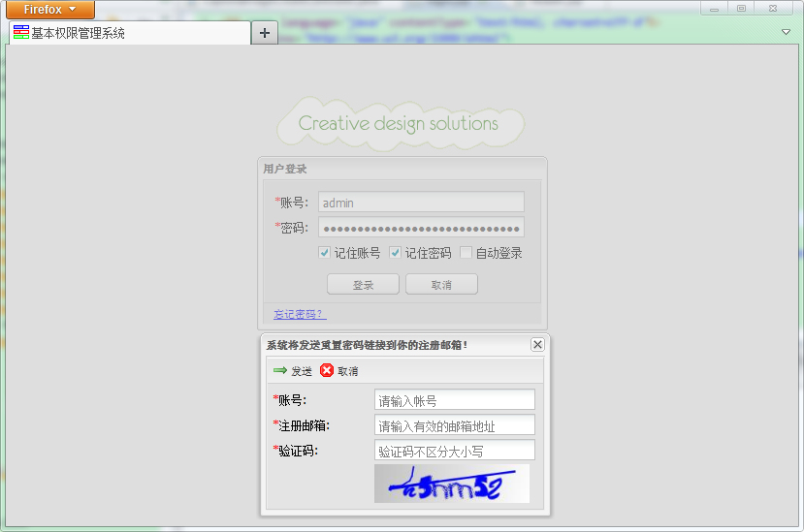Maximize the Firefox window
The image size is (804, 532).
pyautogui.click(x=741, y=8)
